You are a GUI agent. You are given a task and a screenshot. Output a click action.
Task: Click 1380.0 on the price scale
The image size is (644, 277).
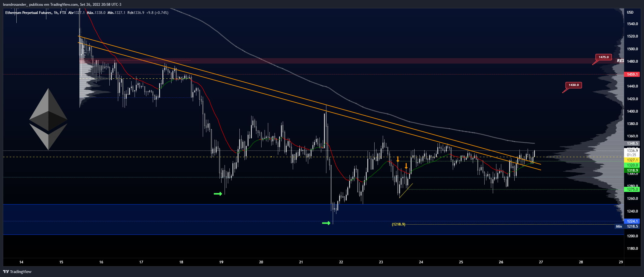632,124
